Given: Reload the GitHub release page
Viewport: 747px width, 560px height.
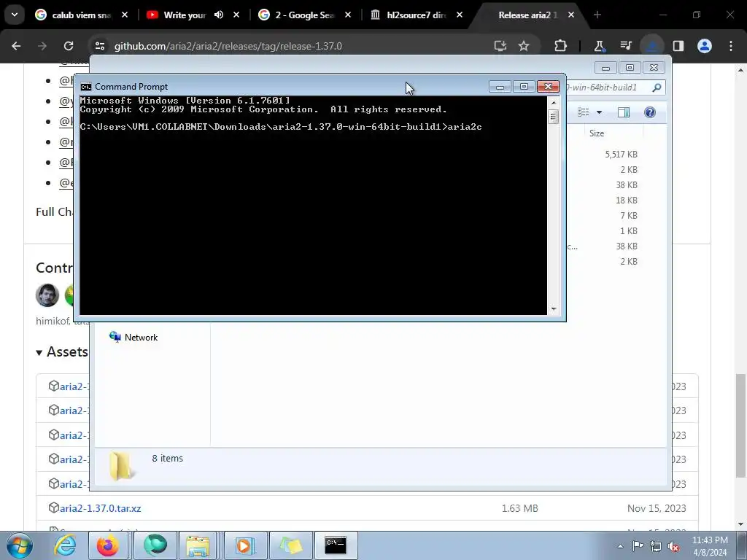Looking at the screenshot, I should (x=69, y=46).
